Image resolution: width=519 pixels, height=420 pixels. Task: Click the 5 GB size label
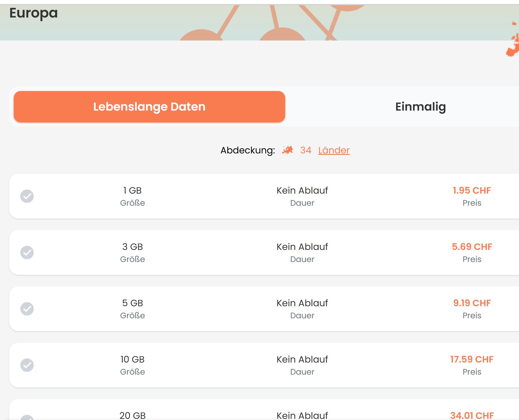click(132, 303)
